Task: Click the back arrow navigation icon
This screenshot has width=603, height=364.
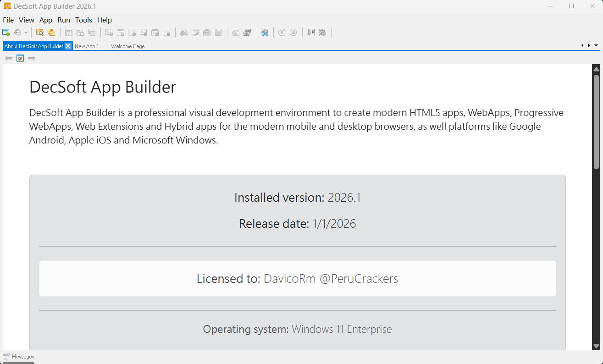Action: [9, 58]
